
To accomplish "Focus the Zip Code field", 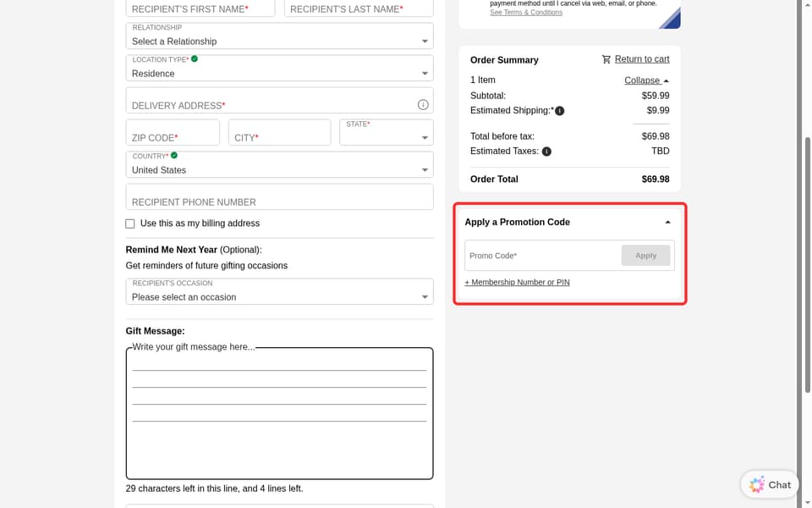I will pyautogui.click(x=173, y=132).
